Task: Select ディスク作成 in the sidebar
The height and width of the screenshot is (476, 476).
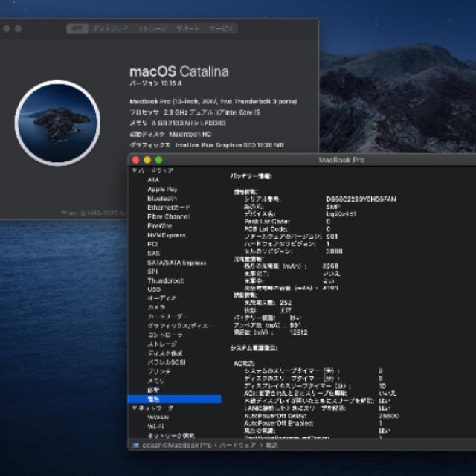Action: 165,353
